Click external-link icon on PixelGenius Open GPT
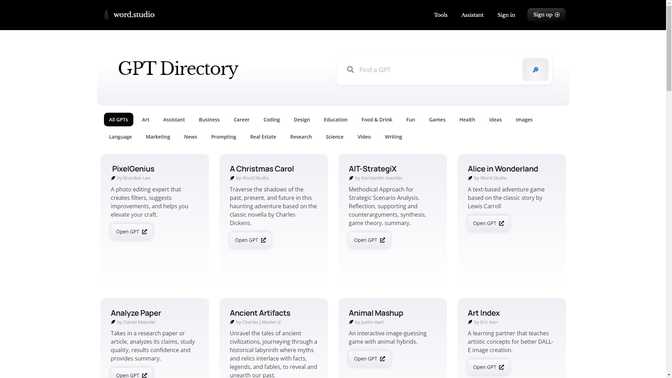The image size is (672, 378). (144, 231)
